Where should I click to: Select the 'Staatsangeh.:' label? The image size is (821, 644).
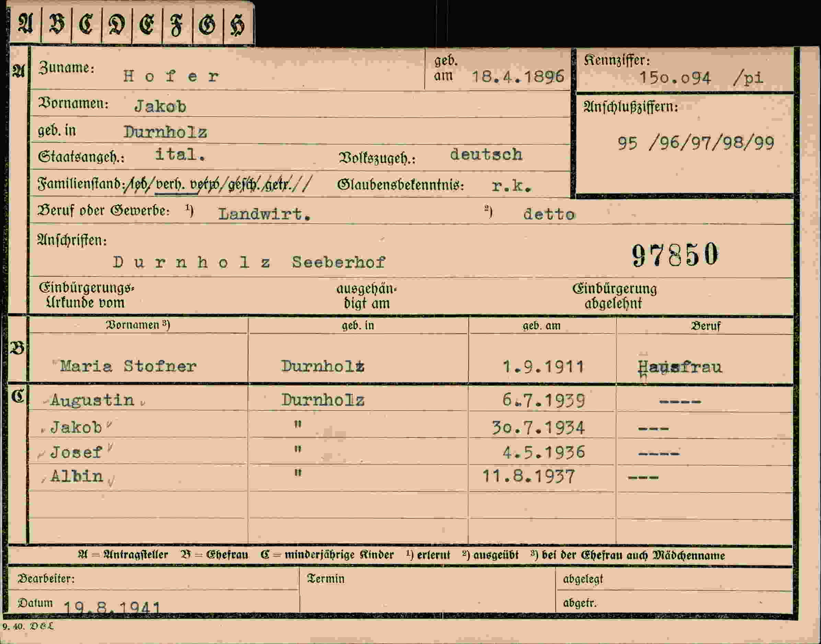coord(81,157)
